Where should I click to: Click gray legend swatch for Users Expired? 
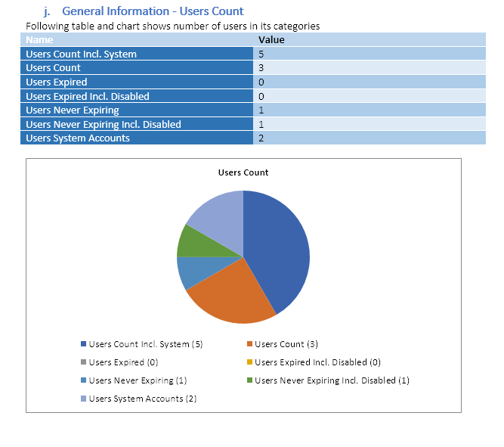point(83,362)
